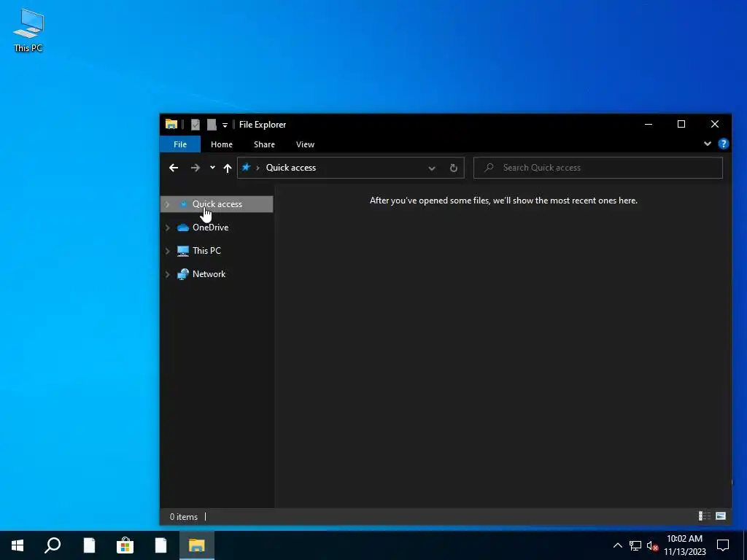Open the first blank document taskbar icon
747x560 pixels.
[x=89, y=545]
